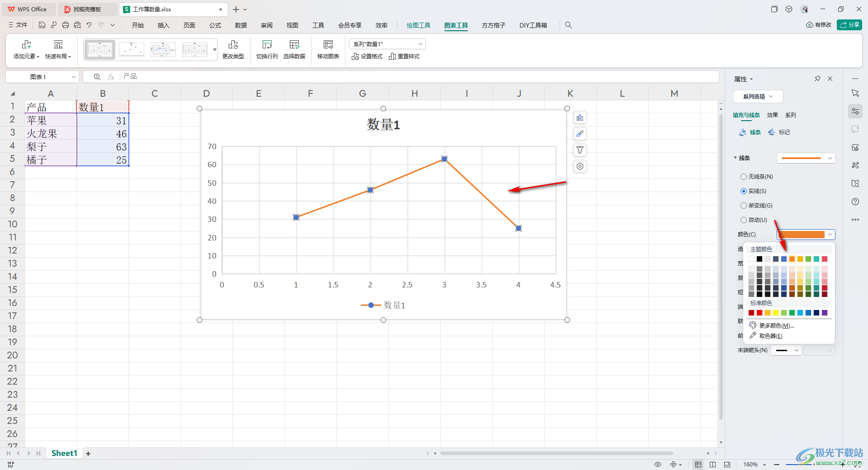Click the properties sliders icon in right sidebar
Screen dimensions: 868x470
(x=855, y=111)
